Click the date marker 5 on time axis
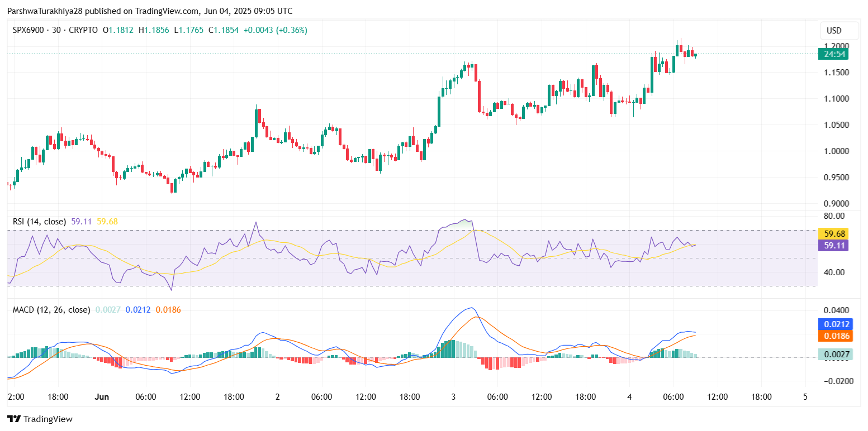The image size is (868, 431). 805,397
